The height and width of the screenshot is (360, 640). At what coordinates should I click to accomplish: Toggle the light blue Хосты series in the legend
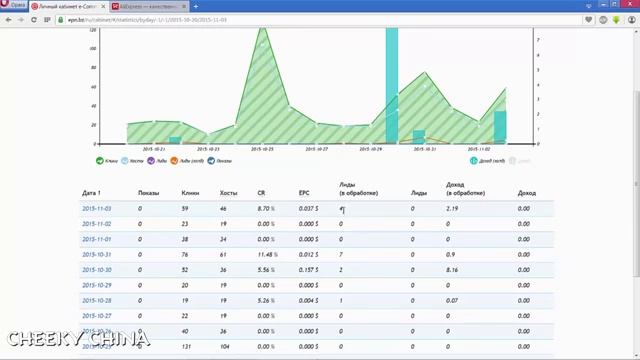tap(132, 161)
